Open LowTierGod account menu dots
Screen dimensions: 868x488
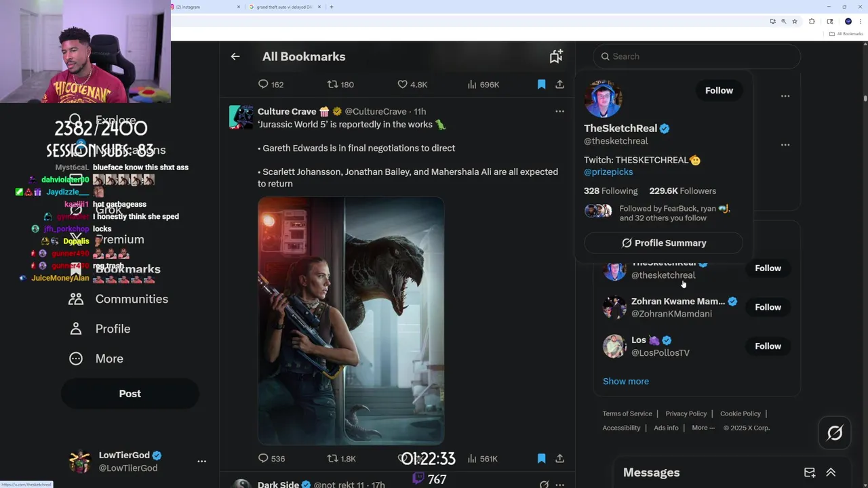click(x=201, y=461)
